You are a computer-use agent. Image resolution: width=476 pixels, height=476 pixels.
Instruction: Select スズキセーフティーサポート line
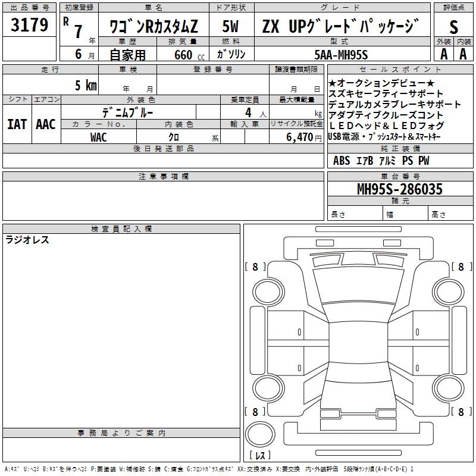(386, 93)
